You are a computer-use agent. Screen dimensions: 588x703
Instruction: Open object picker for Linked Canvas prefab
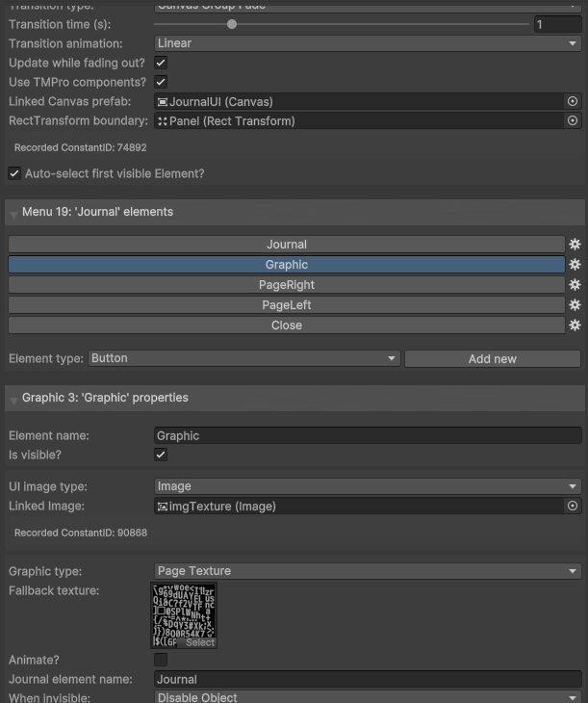tap(573, 101)
